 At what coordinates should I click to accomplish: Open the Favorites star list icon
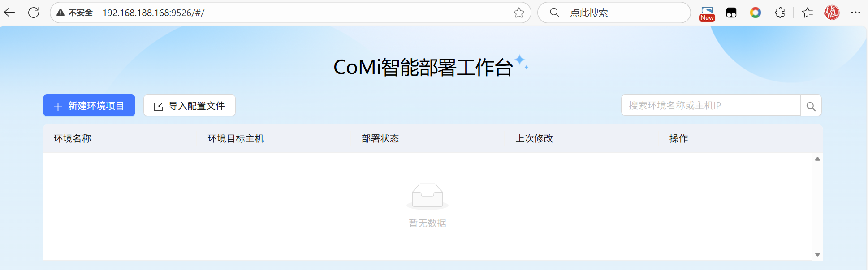pos(808,13)
